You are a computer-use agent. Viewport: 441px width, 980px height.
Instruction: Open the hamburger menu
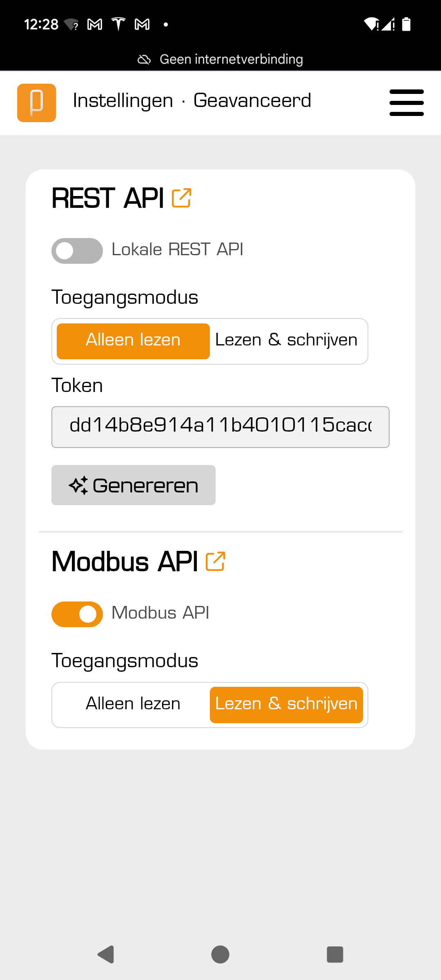click(x=406, y=102)
